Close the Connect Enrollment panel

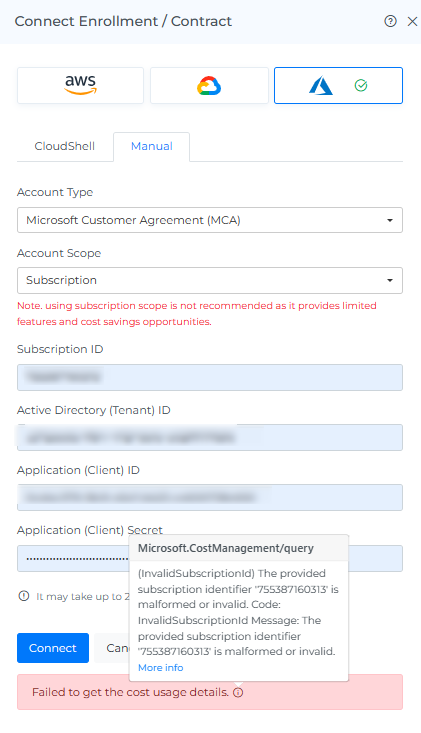tap(412, 22)
